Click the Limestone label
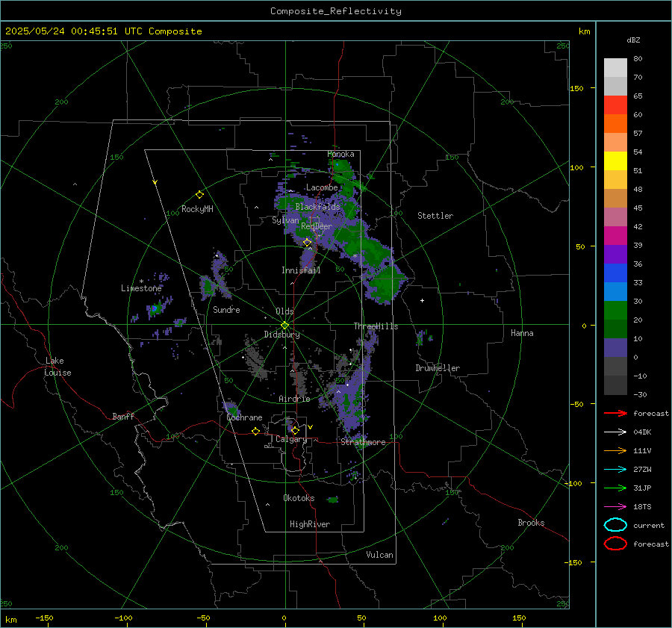The width and height of the screenshot is (672, 628). coord(141,288)
